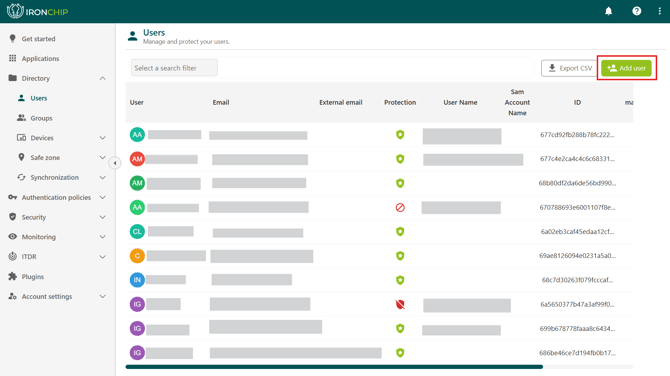Expand the Security chevron
670x376 pixels.
103,217
